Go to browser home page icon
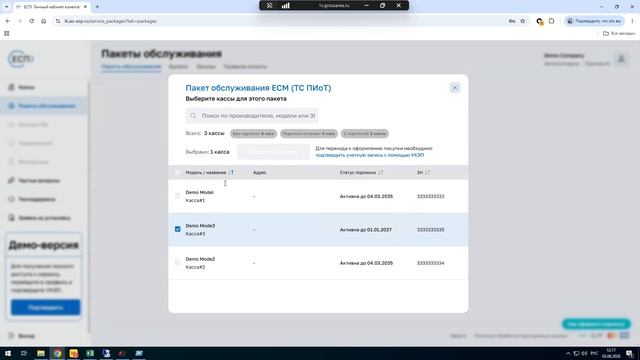This screenshot has width=640, height=360. 44,21
